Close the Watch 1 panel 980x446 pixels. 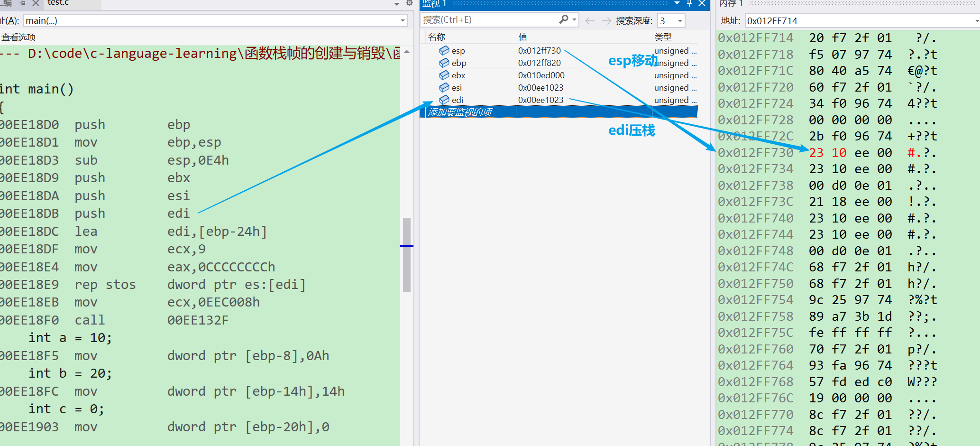click(702, 3)
